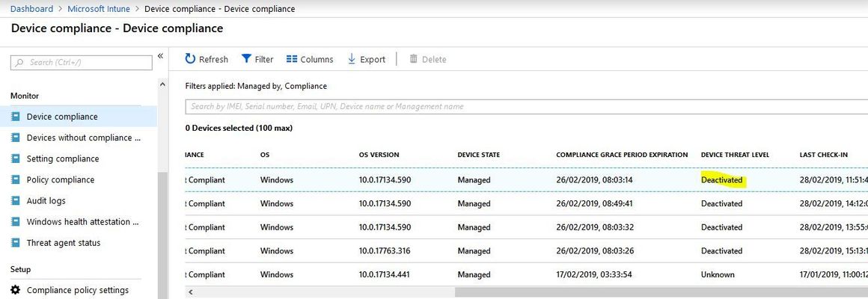The width and height of the screenshot is (868, 299).
Task: Collapse the sidebar with the double chevron
Action: [x=161, y=56]
